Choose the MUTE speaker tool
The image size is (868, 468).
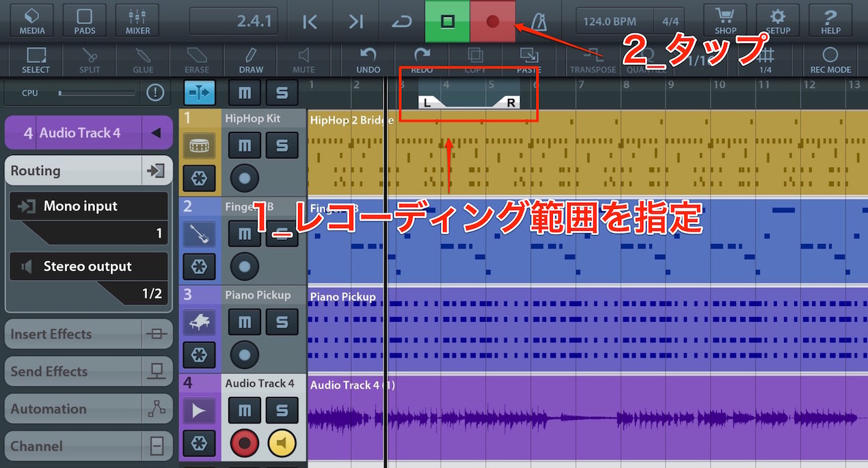304,60
